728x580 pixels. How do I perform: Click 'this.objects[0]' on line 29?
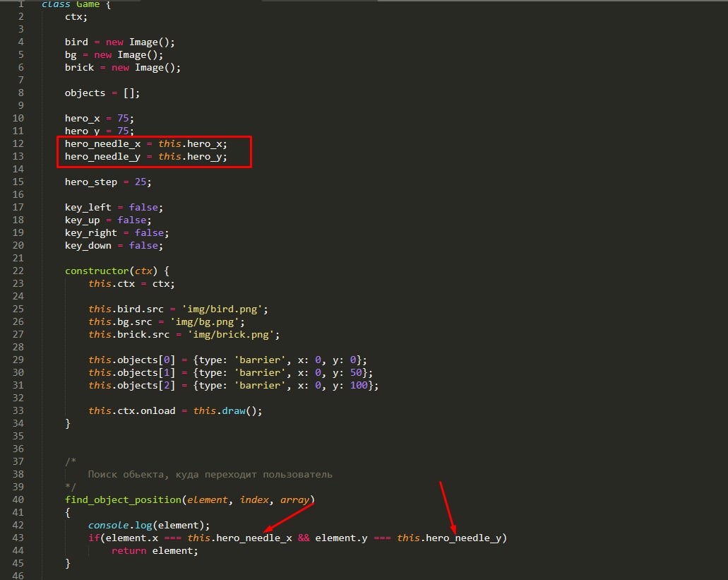click(132, 360)
